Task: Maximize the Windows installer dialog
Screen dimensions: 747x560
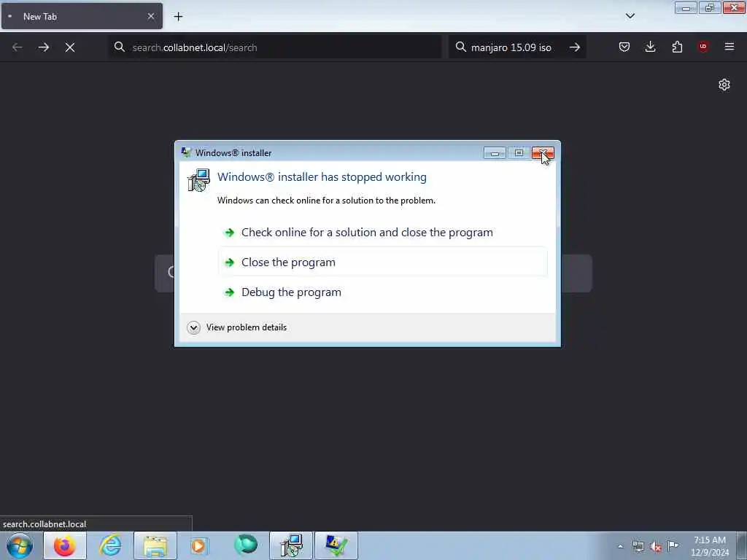Action: (x=519, y=153)
